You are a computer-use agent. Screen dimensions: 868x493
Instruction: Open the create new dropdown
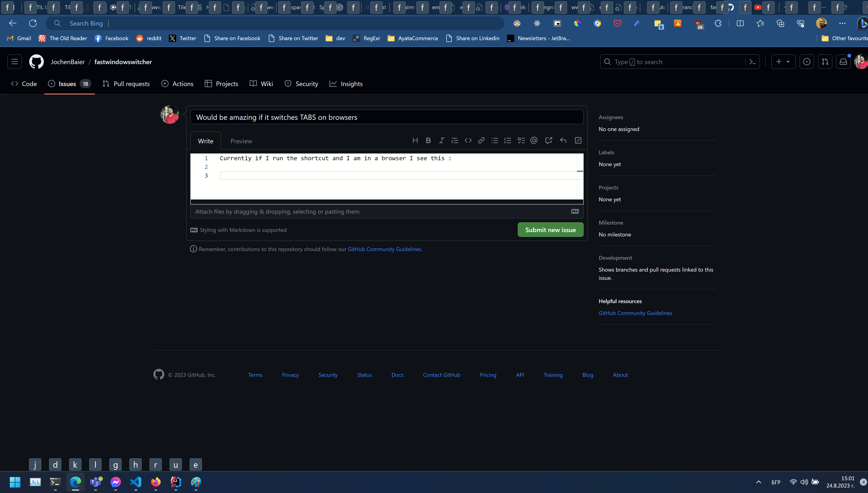click(x=783, y=62)
